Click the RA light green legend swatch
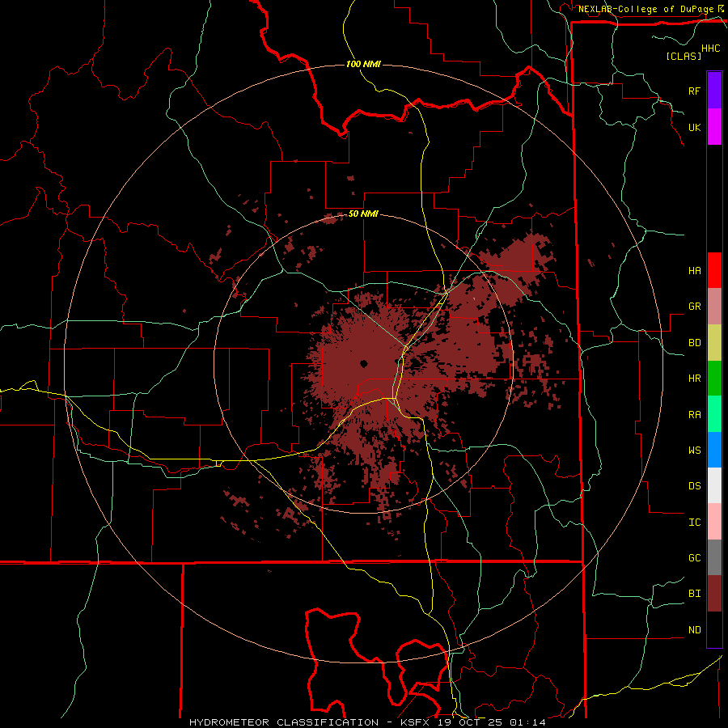 (x=714, y=414)
